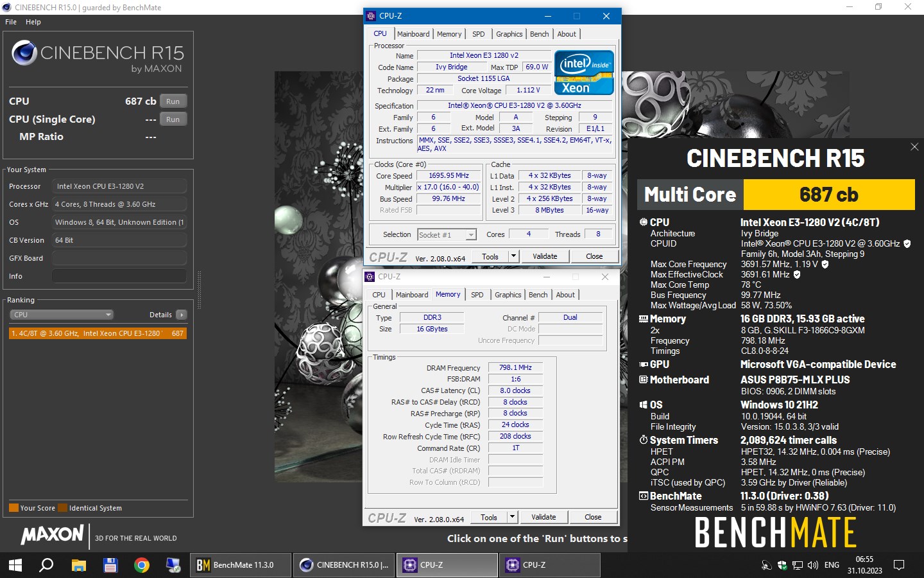
Task: Activate second CPU-Z taskbar button
Action: pos(550,565)
